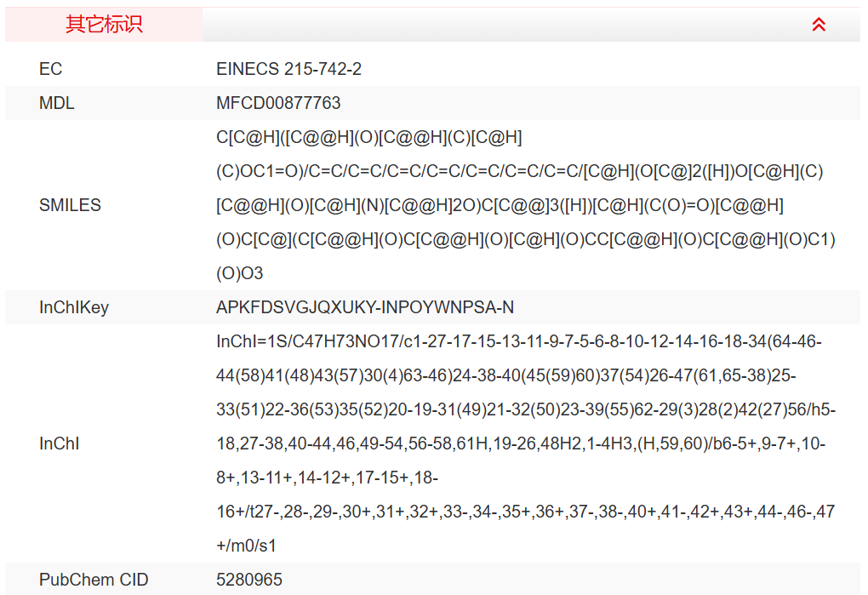Image resolution: width=868 pixels, height=595 pixels.
Task: Click the InChI line starting with 16+/t27-,28-
Action: click(525, 512)
